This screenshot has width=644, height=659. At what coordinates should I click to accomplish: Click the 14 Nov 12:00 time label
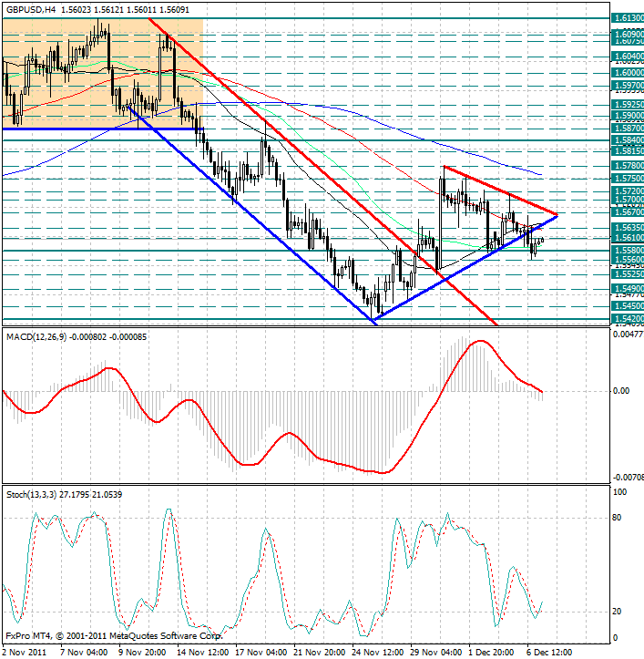(203, 653)
